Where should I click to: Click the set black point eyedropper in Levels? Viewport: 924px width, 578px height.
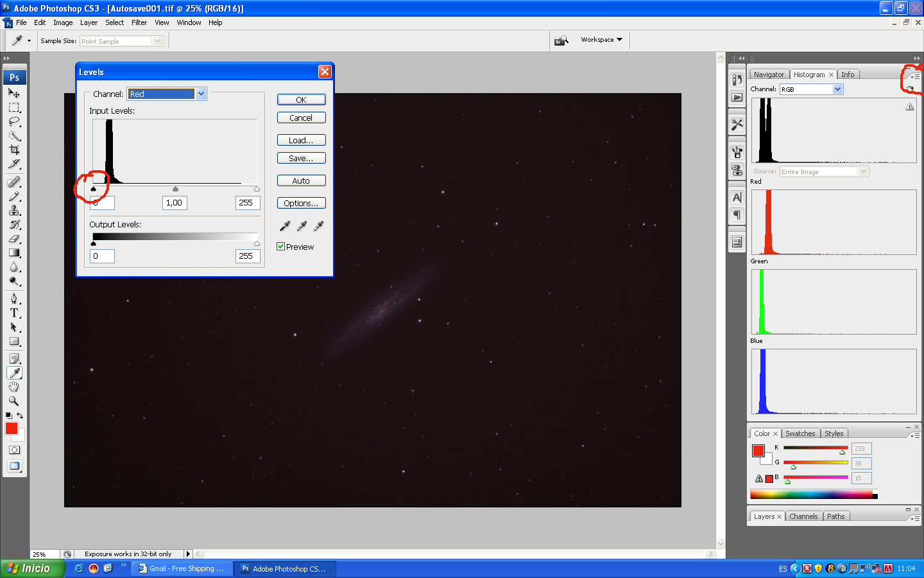tap(285, 225)
